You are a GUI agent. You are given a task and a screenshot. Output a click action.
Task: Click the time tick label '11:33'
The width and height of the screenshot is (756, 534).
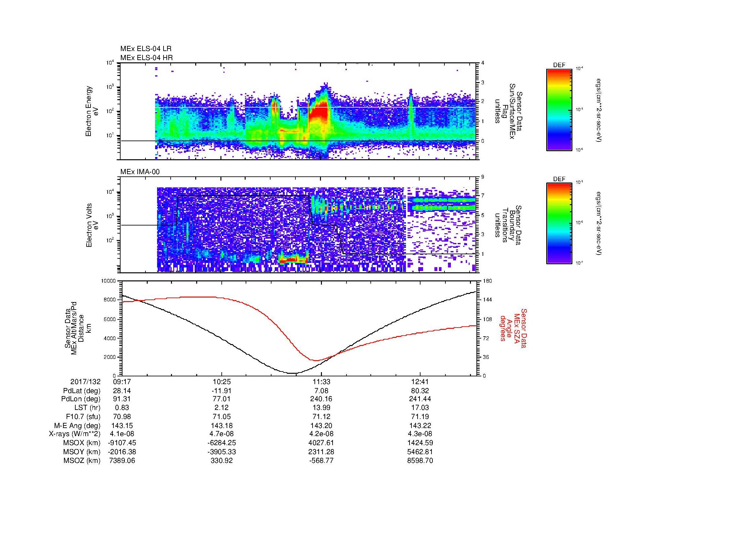pos(321,382)
